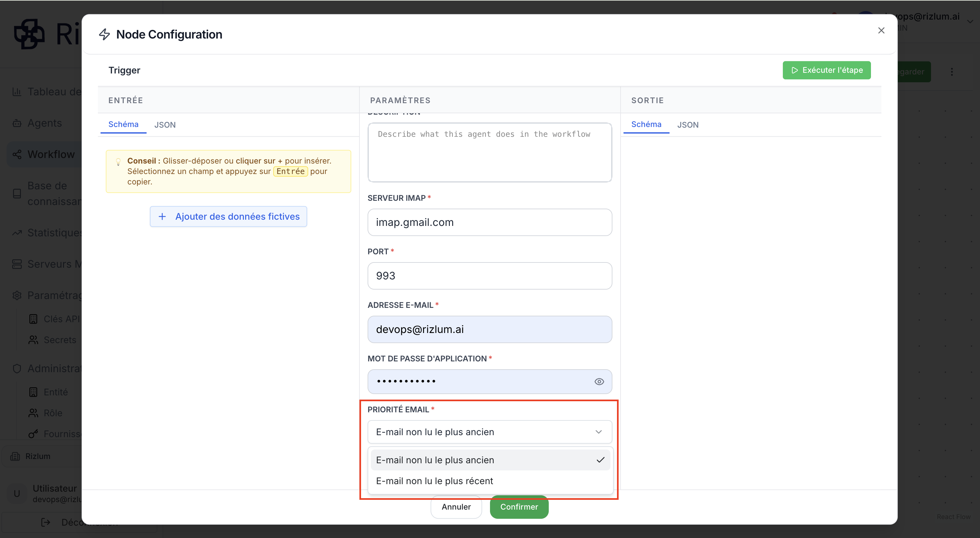Choose E-mail non lu le plus récent option
The height and width of the screenshot is (538, 980).
tap(490, 481)
